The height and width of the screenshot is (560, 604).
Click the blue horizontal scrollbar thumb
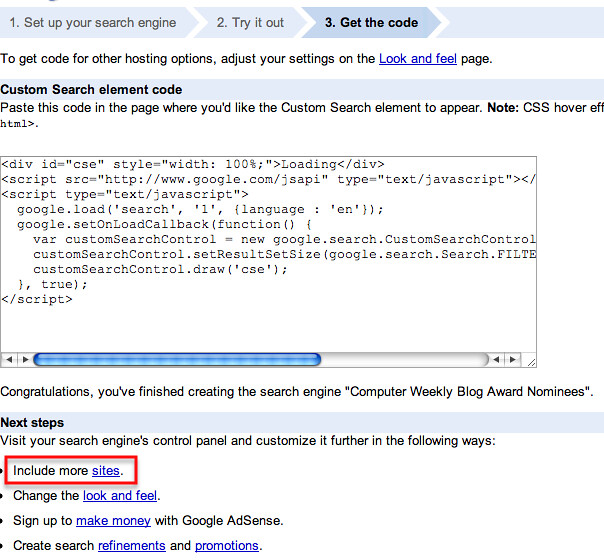click(177, 359)
